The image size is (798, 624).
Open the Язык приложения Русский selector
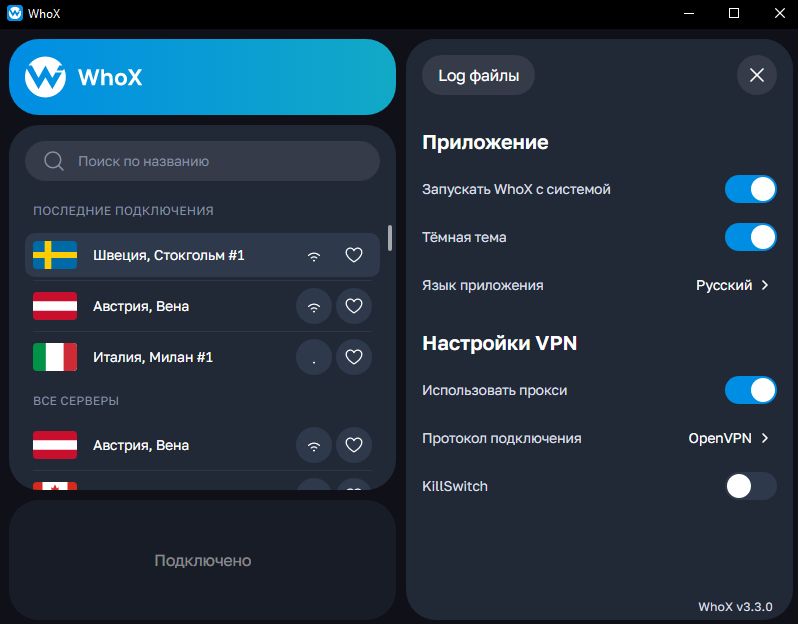733,286
